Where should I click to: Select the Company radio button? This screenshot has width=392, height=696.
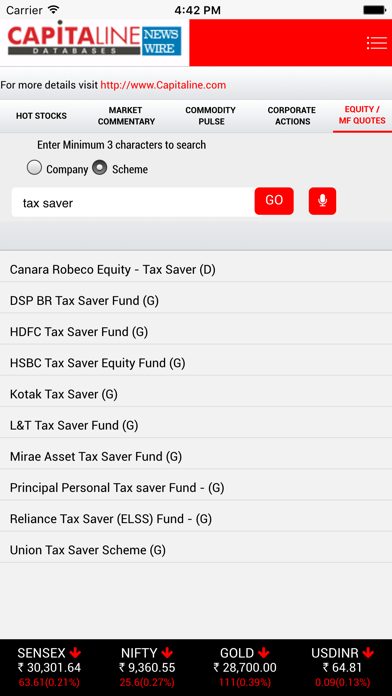(x=34, y=167)
